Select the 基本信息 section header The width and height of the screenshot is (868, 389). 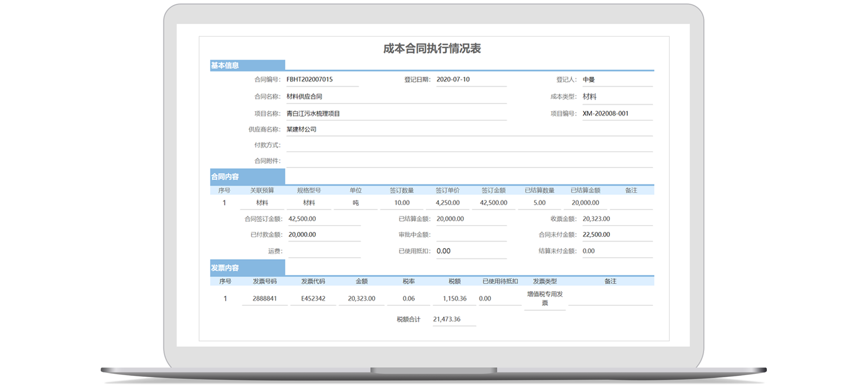(247, 65)
